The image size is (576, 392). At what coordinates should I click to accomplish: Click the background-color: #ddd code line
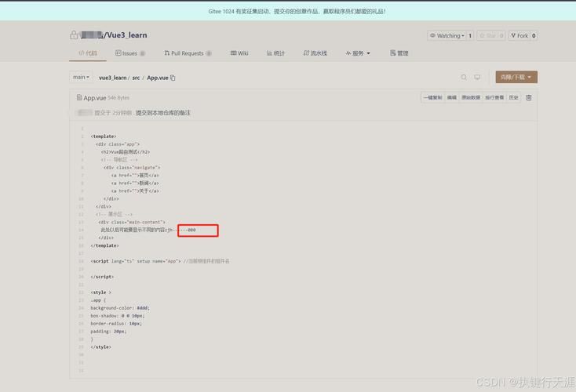tap(120, 308)
